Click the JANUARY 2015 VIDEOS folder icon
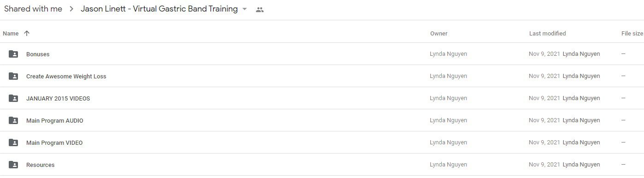Screen dimensions: 644x178 point(13,98)
